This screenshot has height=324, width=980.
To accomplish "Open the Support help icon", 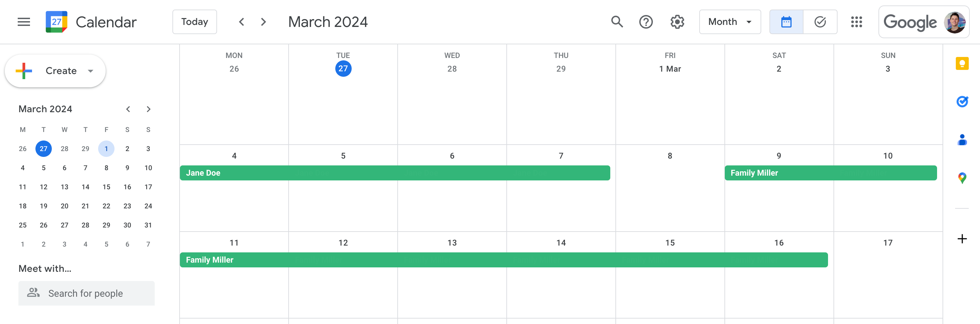I will [x=646, y=22].
